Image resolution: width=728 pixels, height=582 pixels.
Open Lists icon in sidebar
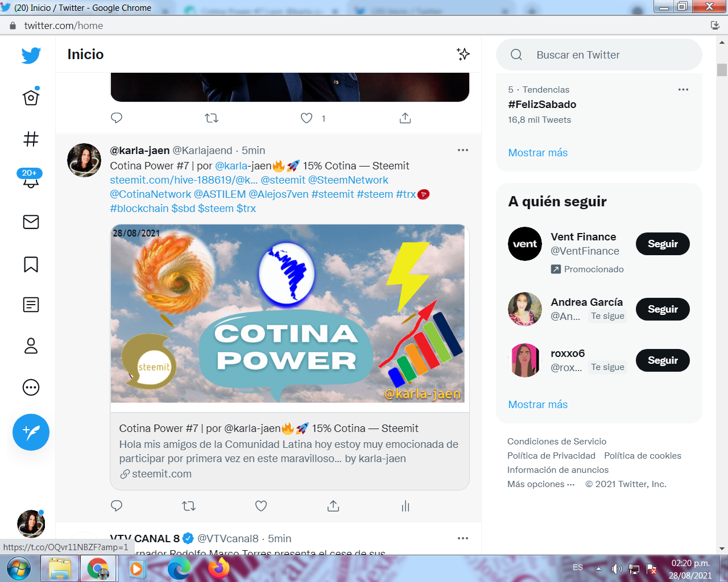pyautogui.click(x=31, y=305)
